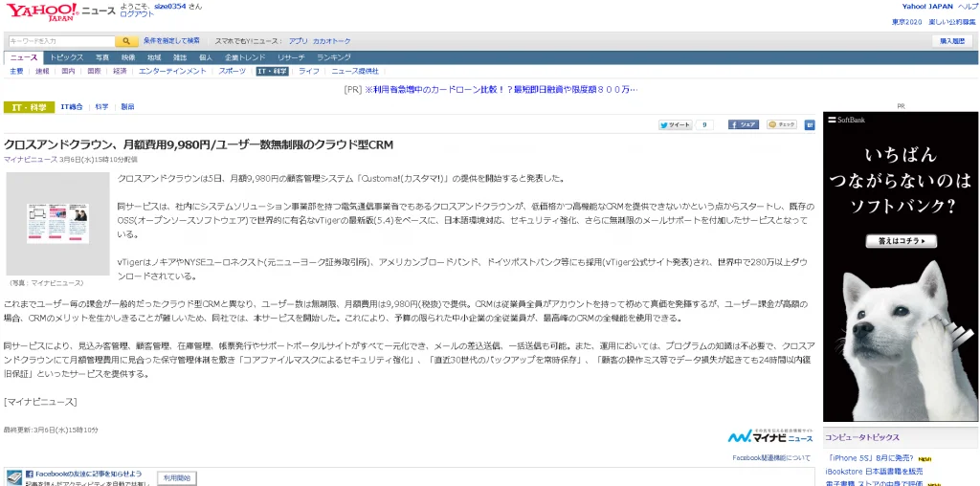Click the コンピュータトピックス heading

point(862,437)
